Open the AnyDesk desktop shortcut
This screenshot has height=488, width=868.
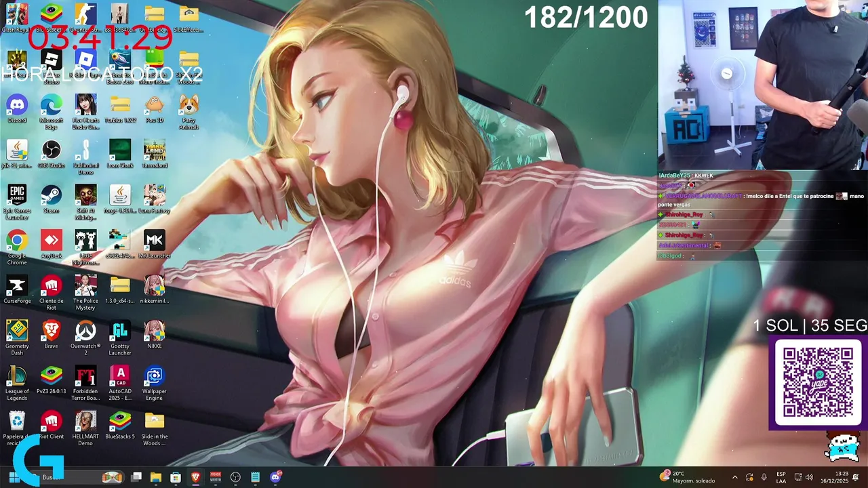[x=52, y=244]
